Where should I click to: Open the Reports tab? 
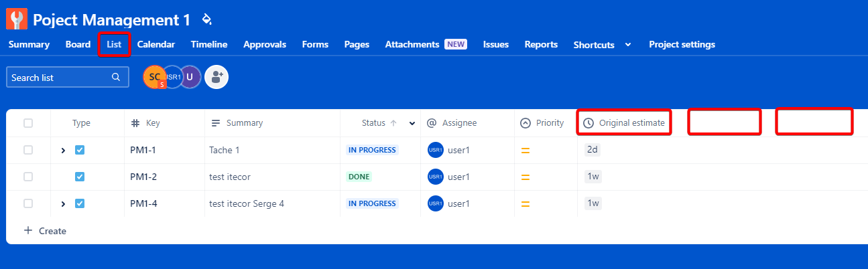[541, 44]
